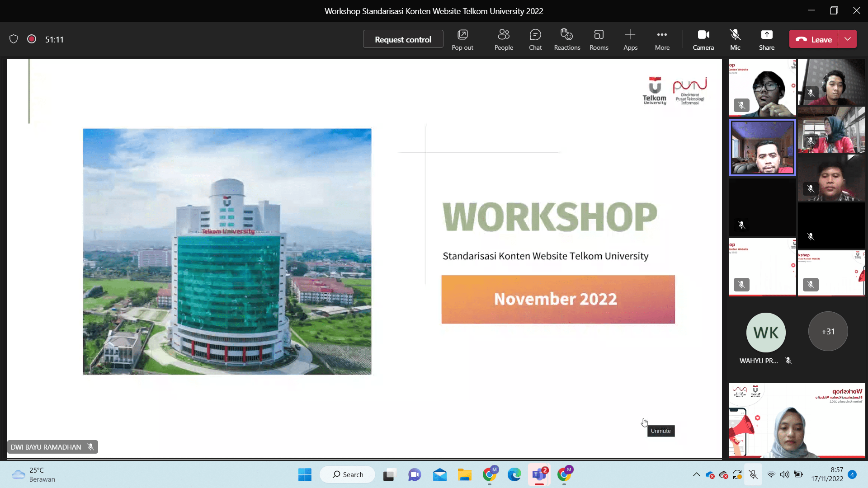
Task: Open the notification center badge
Action: tap(852, 474)
